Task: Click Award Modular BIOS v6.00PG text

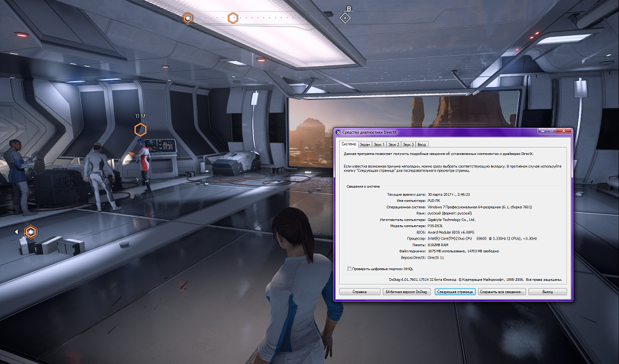Action: point(451,232)
